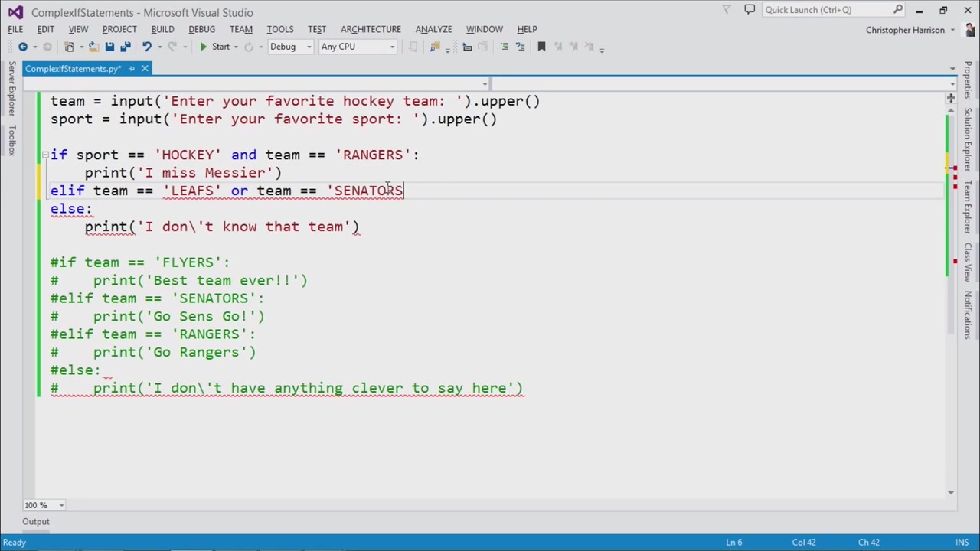Click the Redo toolbar icon
Image resolution: width=980 pixels, height=551 pixels.
pyautogui.click(x=171, y=47)
